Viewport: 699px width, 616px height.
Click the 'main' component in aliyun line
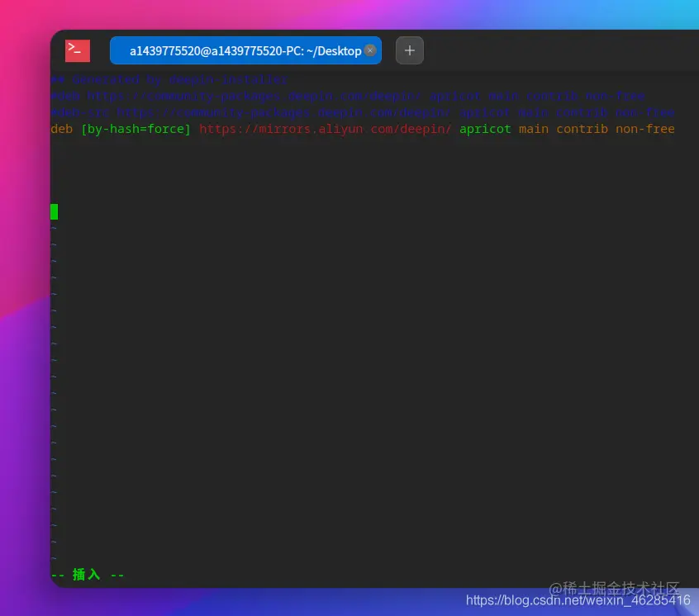[x=534, y=129]
